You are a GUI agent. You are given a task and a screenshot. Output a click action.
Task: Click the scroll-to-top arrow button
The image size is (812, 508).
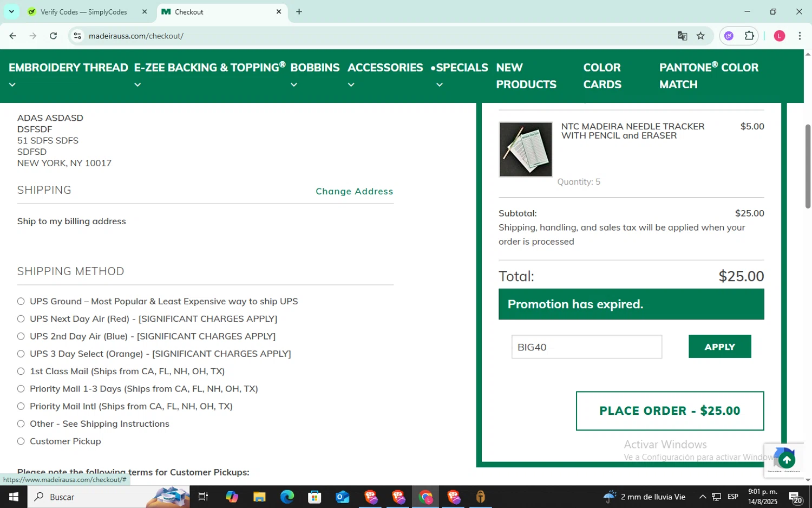pos(787,460)
